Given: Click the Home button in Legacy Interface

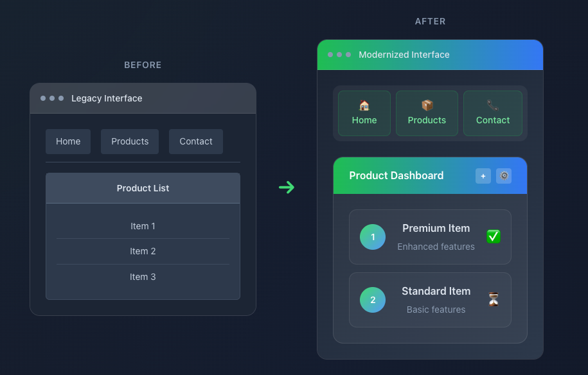Looking at the screenshot, I should pos(68,141).
